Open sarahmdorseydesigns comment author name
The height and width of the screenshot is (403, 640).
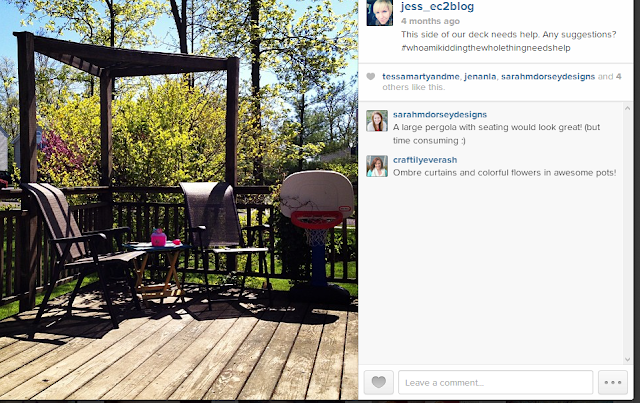point(440,115)
